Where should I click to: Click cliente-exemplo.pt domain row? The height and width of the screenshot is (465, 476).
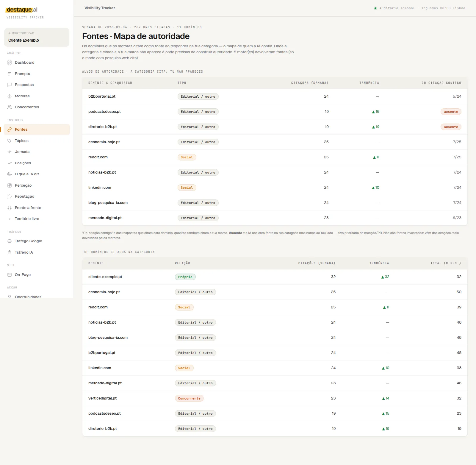tap(275, 277)
